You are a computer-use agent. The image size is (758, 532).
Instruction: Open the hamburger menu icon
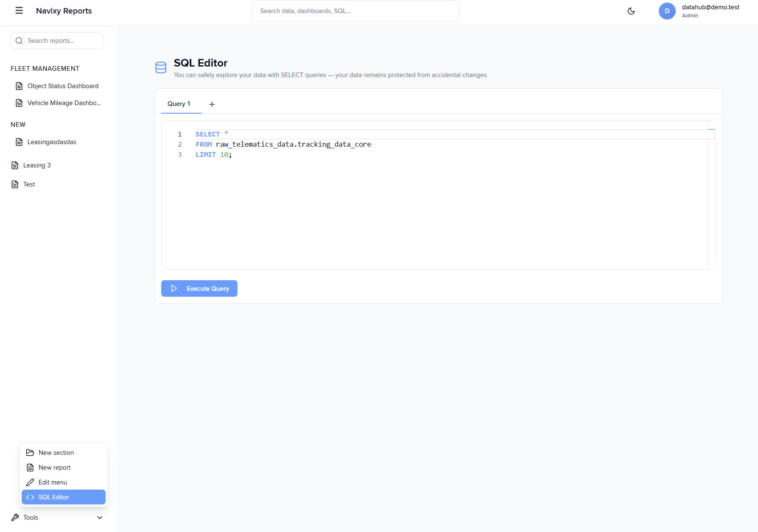19,11
